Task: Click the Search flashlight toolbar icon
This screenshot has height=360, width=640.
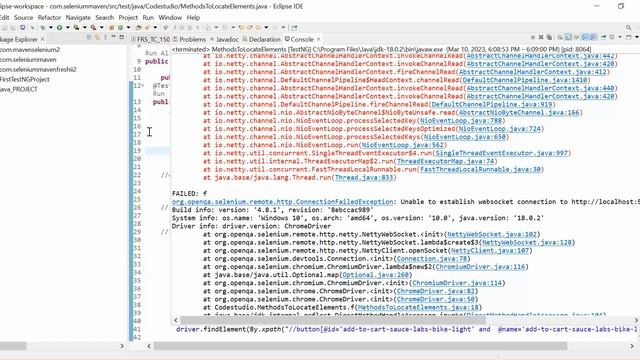Action: pyautogui.click(x=147, y=27)
